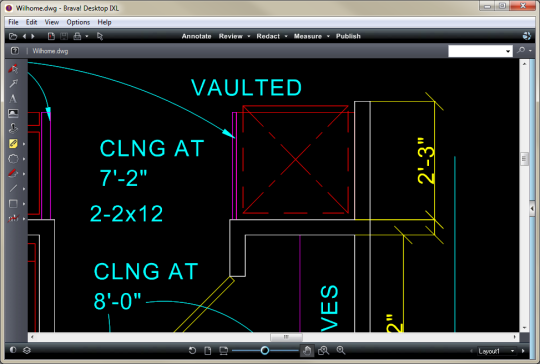The width and height of the screenshot is (540, 364).
Task: Click the horizontal scrollbar thumb
Action: 286,337
